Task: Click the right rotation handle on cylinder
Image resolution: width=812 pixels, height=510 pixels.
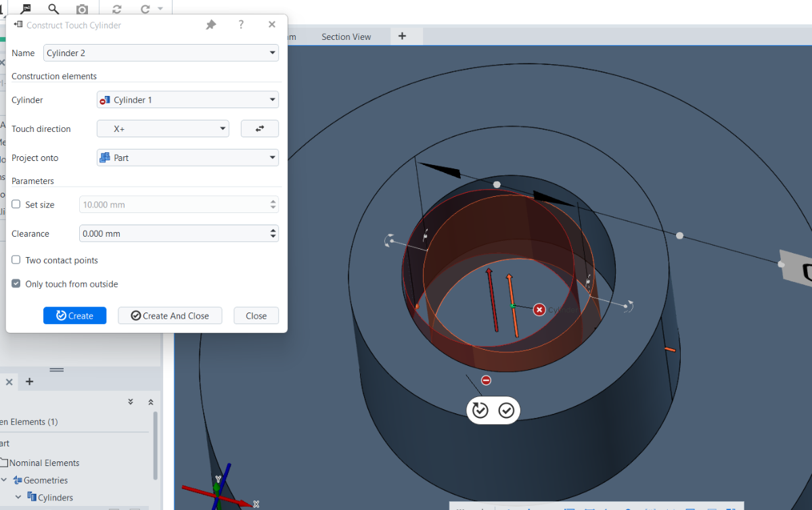Action: click(627, 306)
